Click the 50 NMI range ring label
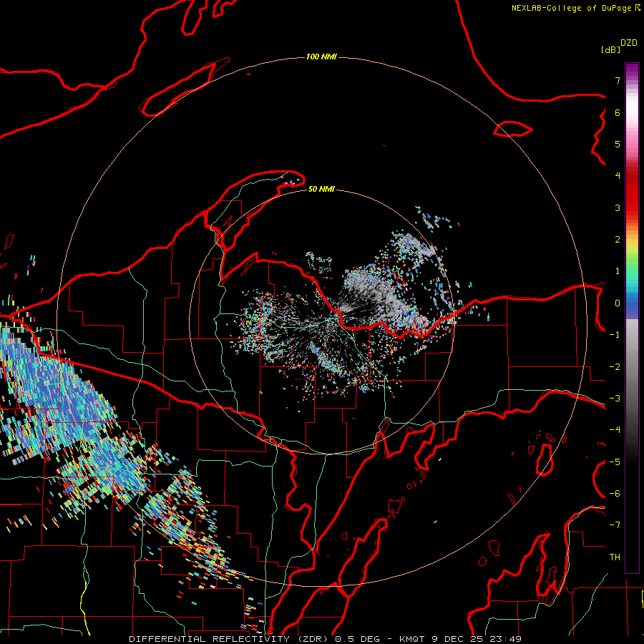Viewport: 644px width, 644px height. coord(321,189)
